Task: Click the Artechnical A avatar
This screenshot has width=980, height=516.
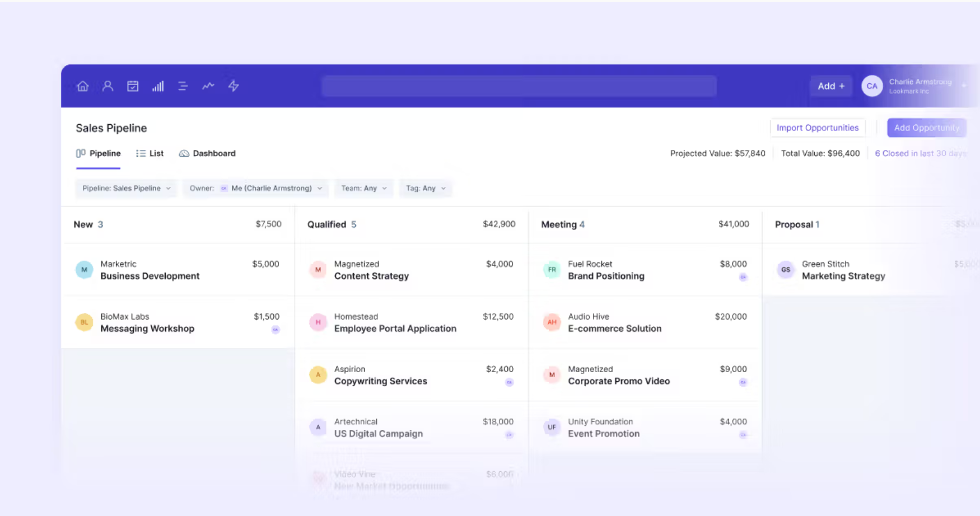Action: pos(318,428)
